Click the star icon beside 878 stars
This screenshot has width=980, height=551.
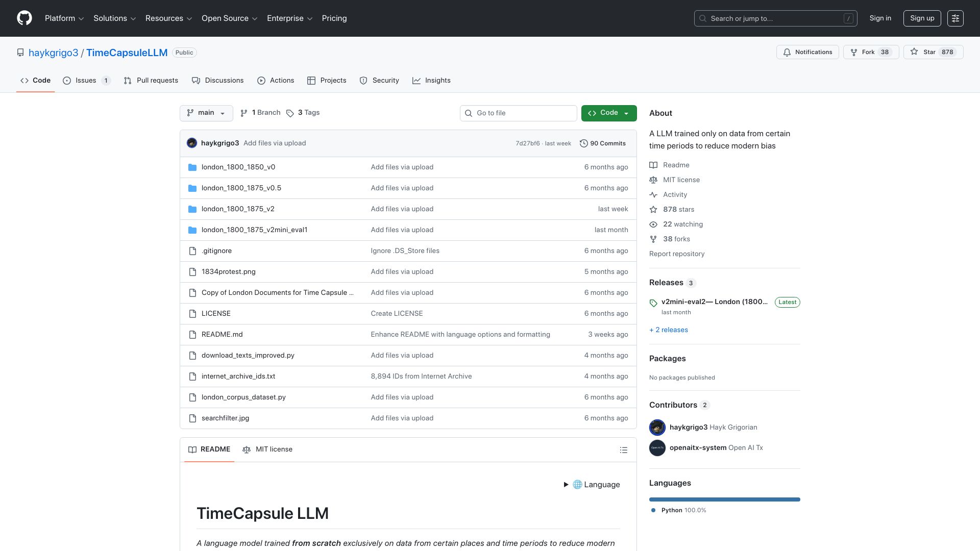(653, 210)
